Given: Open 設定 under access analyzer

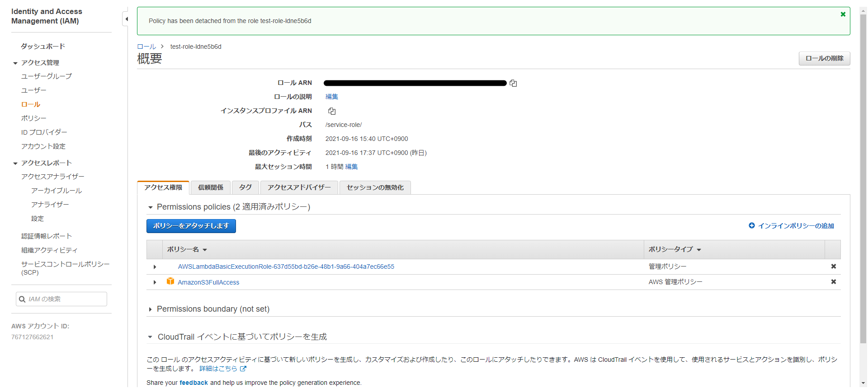Looking at the screenshot, I should point(38,219).
